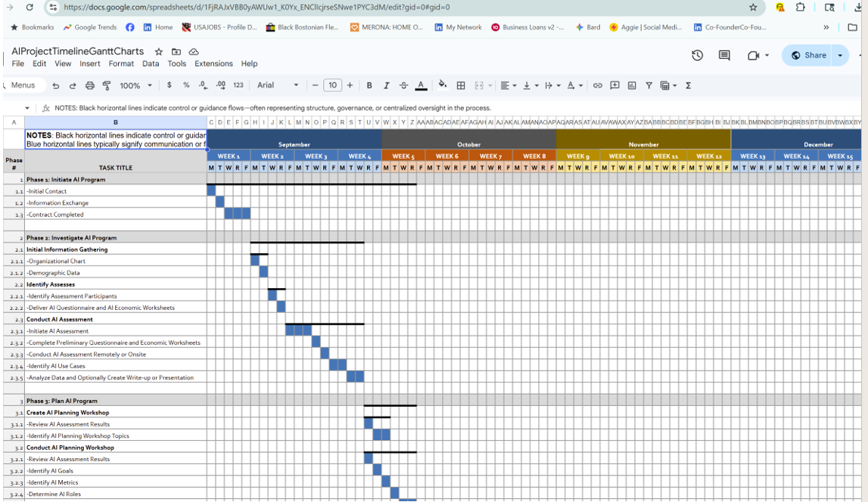The height and width of the screenshot is (502, 868).
Task: Open text rotation dropdown
Action: (574, 85)
